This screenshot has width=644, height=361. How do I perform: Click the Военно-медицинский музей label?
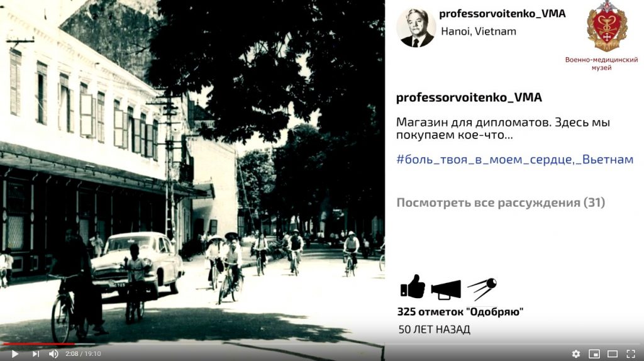click(x=601, y=64)
